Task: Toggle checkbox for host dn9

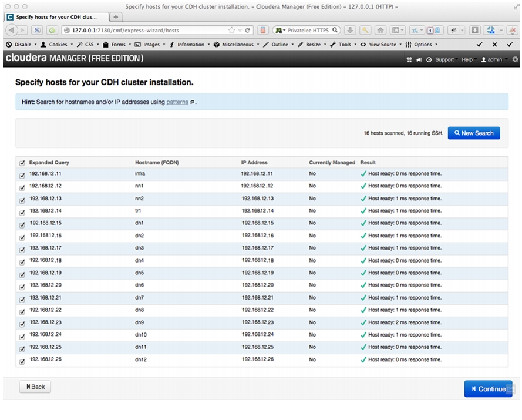Action: [22, 324]
